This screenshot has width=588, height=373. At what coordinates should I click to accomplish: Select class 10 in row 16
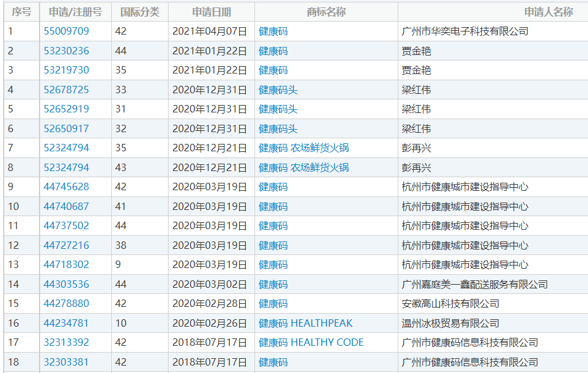[x=121, y=323]
